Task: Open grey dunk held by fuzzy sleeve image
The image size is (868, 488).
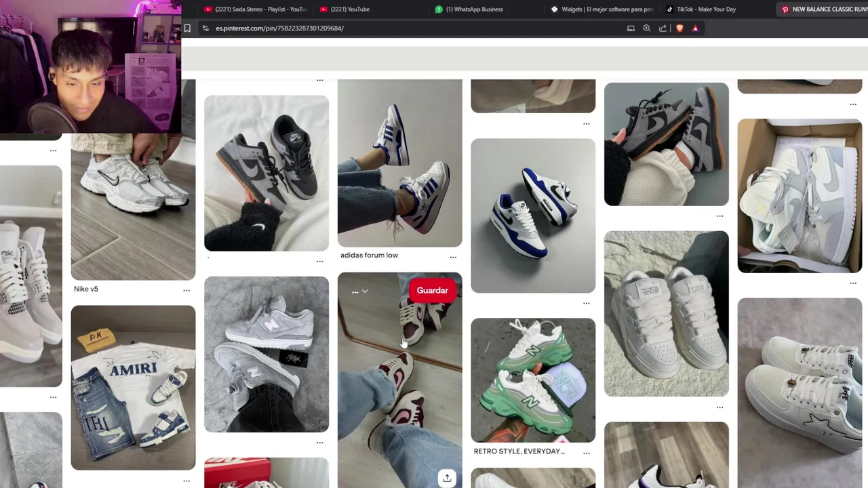Action: tap(667, 144)
